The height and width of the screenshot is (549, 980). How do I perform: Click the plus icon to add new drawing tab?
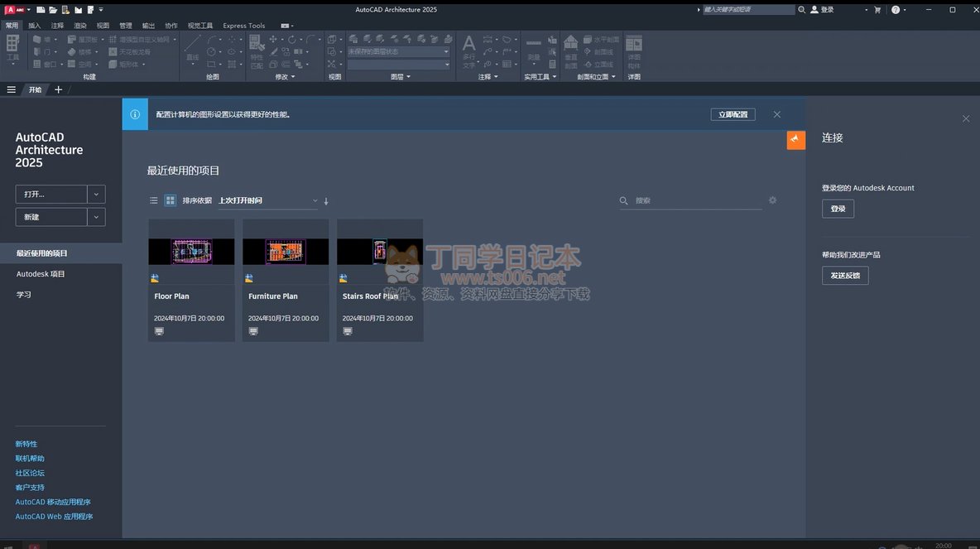coord(58,89)
